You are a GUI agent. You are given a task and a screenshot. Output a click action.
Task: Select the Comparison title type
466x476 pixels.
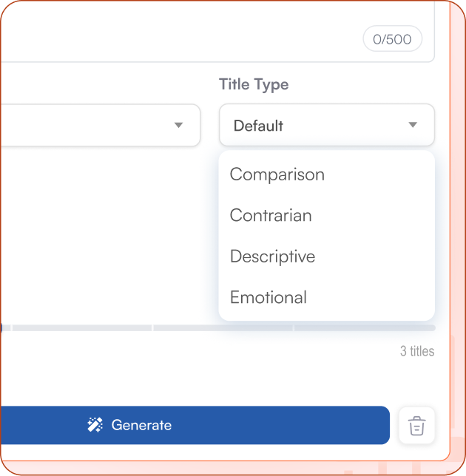coord(277,174)
